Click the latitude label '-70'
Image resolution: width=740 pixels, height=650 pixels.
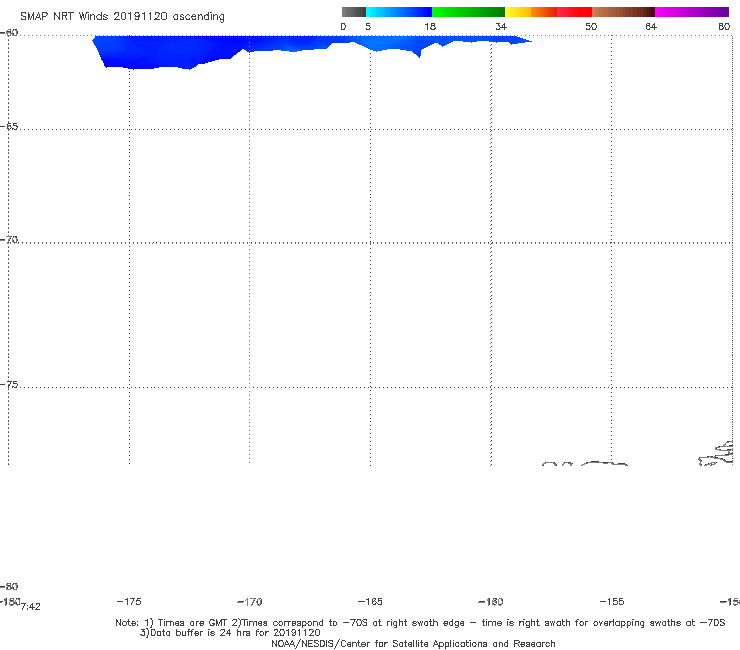[x=9, y=240]
